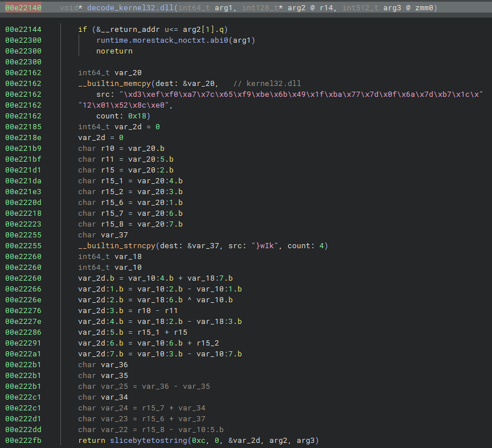
Task: Click var_10:6.b in the var_2d:6.b assignment
Action: [x=159, y=343]
